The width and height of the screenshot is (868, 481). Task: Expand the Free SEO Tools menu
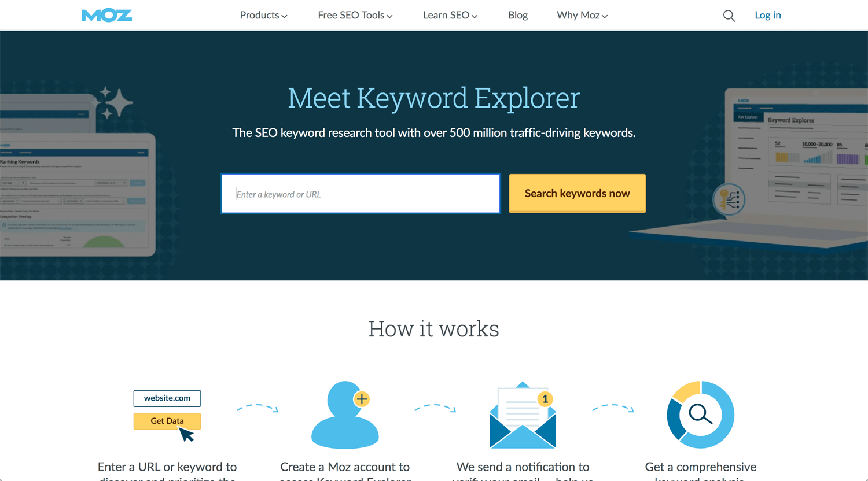point(355,16)
